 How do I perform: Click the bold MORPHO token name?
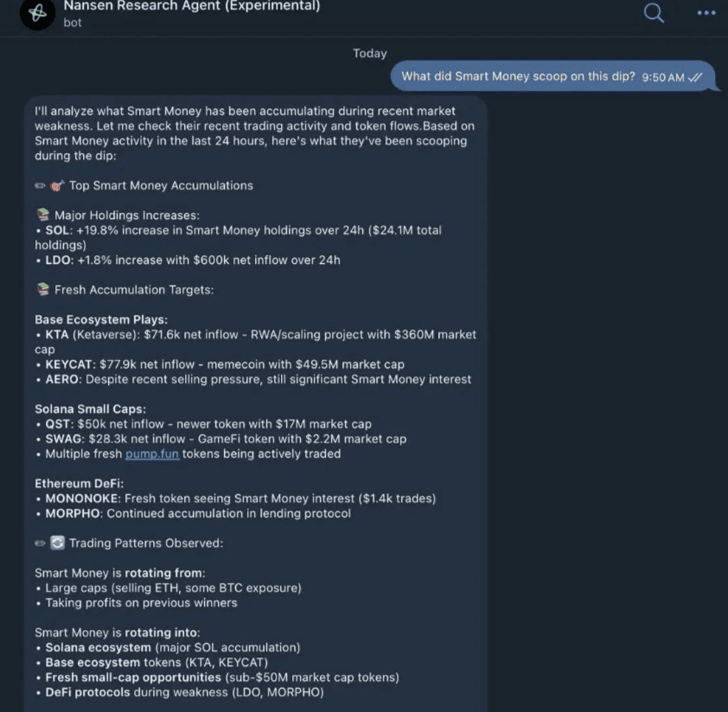(x=73, y=514)
